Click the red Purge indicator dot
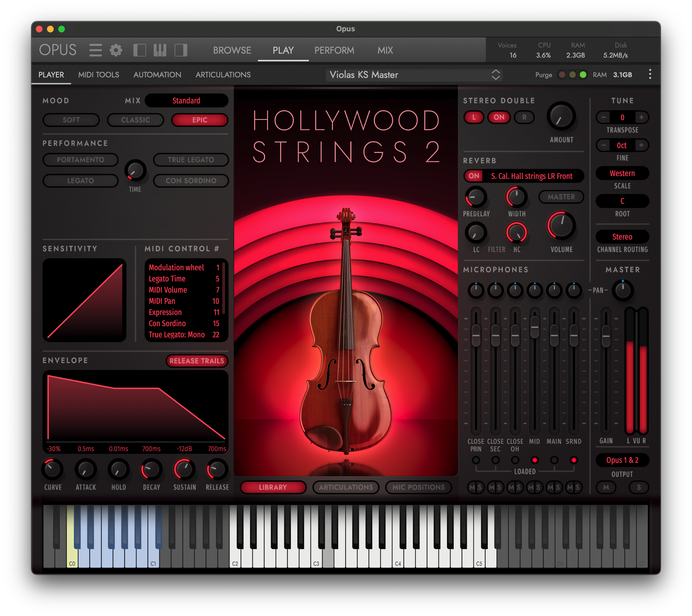 pos(562,74)
